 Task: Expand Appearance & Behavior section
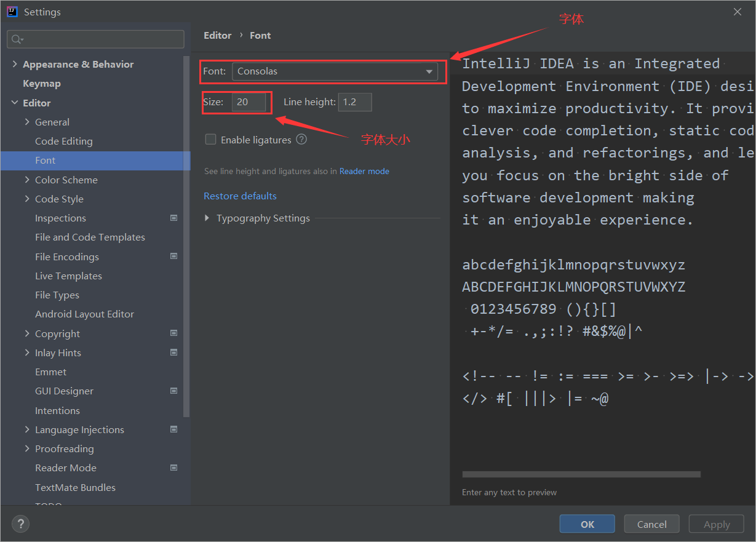pyautogui.click(x=15, y=64)
